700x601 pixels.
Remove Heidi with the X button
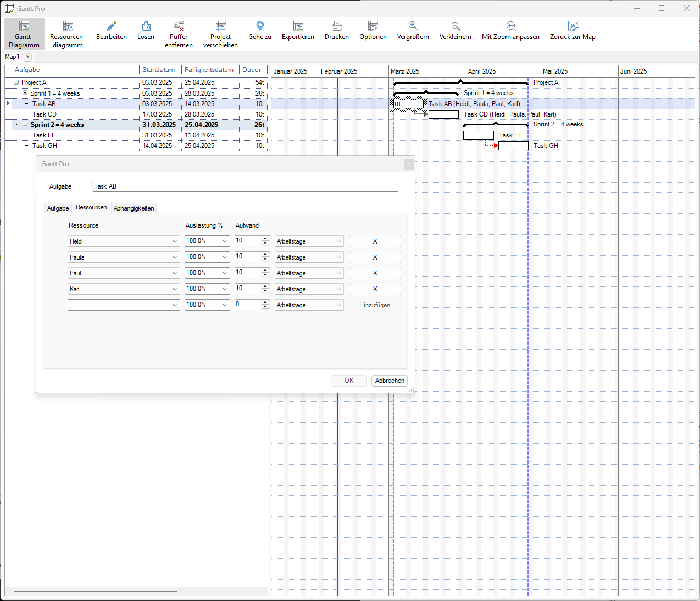click(x=375, y=241)
